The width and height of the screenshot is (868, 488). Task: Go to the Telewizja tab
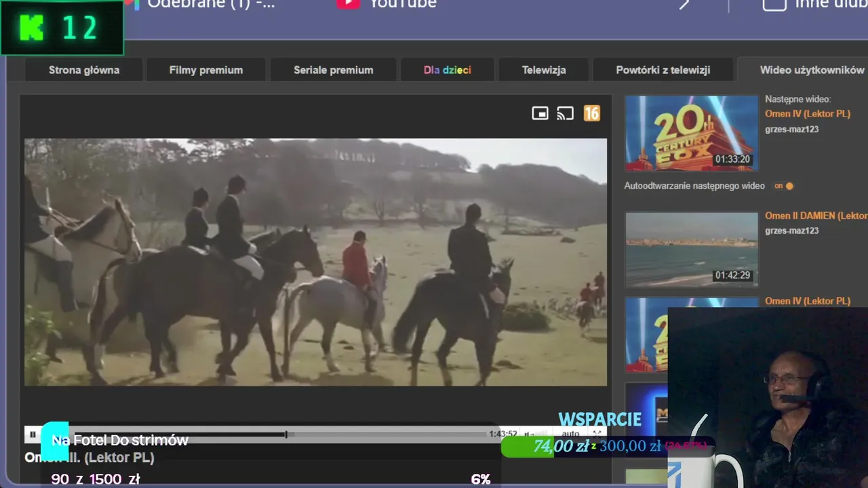[544, 70]
